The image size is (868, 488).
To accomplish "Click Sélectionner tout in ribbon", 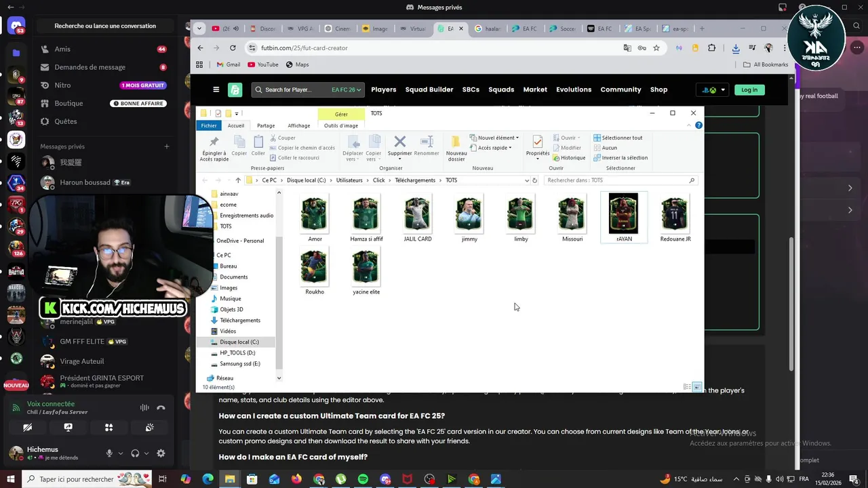I will click(618, 138).
